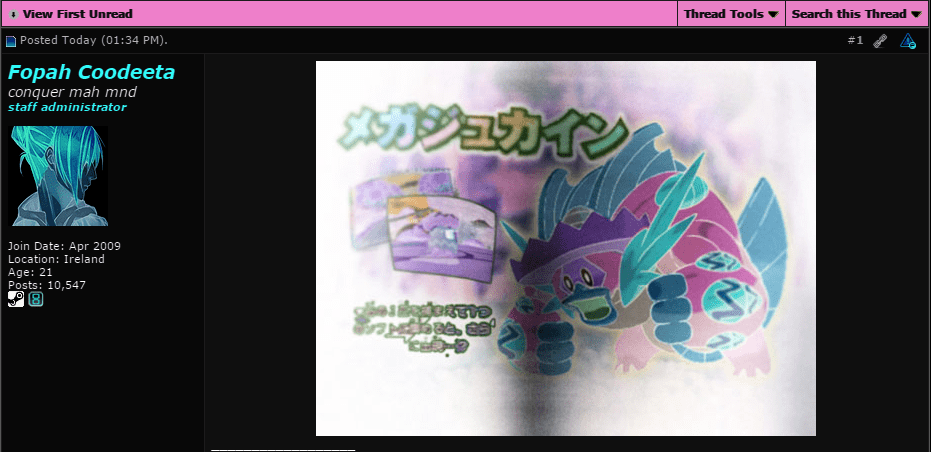Click Fopah Coodeeta's avatar image
The width and height of the screenshot is (931, 452).
tap(60, 176)
